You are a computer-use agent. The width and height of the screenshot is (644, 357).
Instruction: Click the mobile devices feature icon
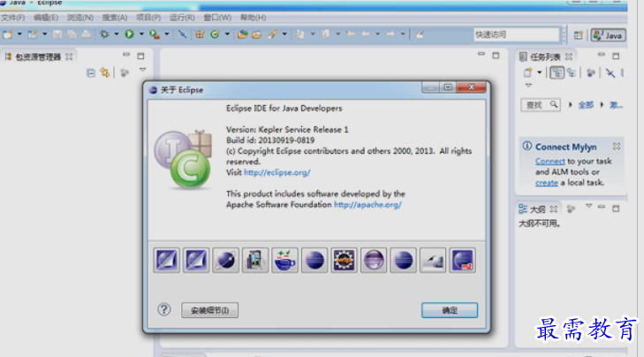point(255,260)
